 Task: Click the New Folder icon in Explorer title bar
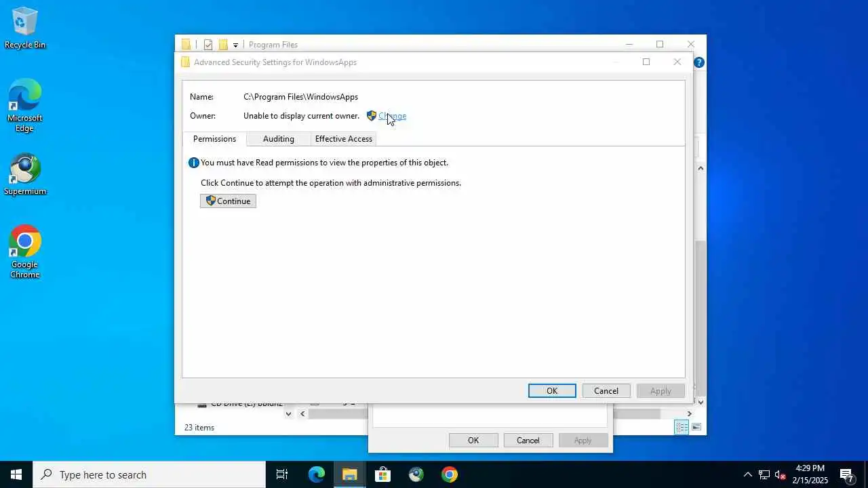223,45
